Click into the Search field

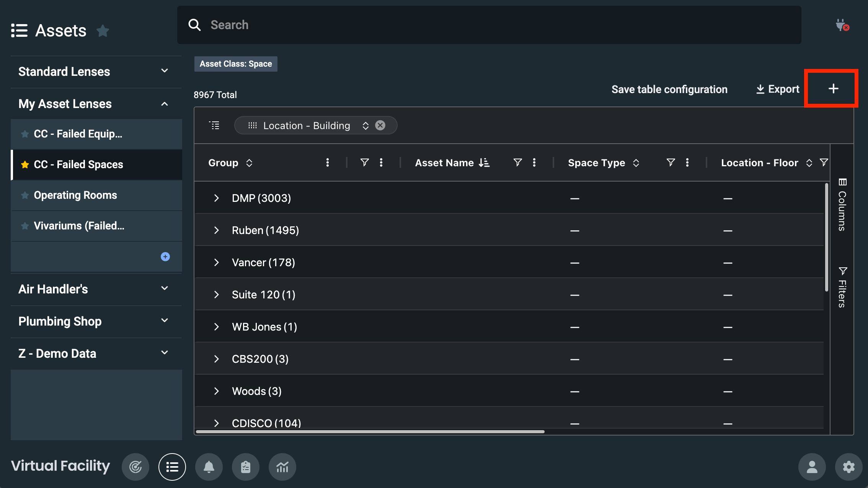pyautogui.click(x=489, y=25)
